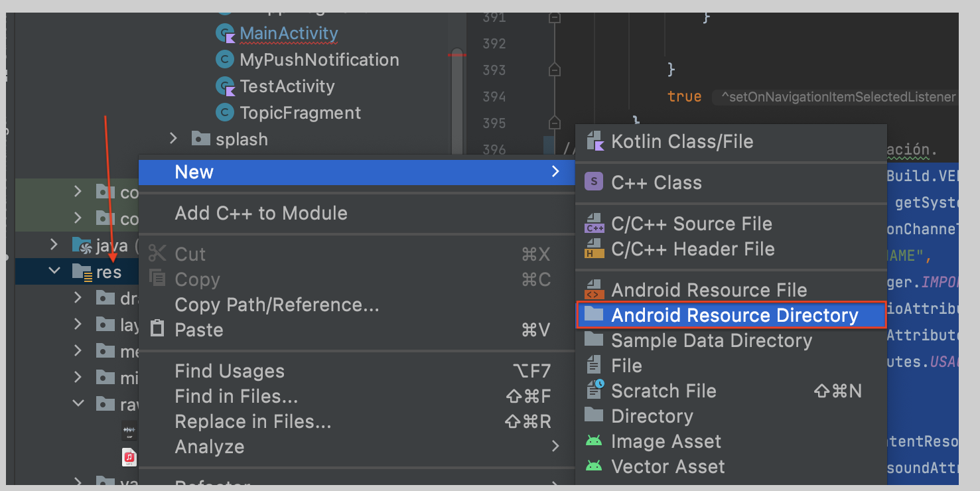The width and height of the screenshot is (980, 491).
Task: Select Kotlin Class/File icon in submenu
Action: pos(594,141)
